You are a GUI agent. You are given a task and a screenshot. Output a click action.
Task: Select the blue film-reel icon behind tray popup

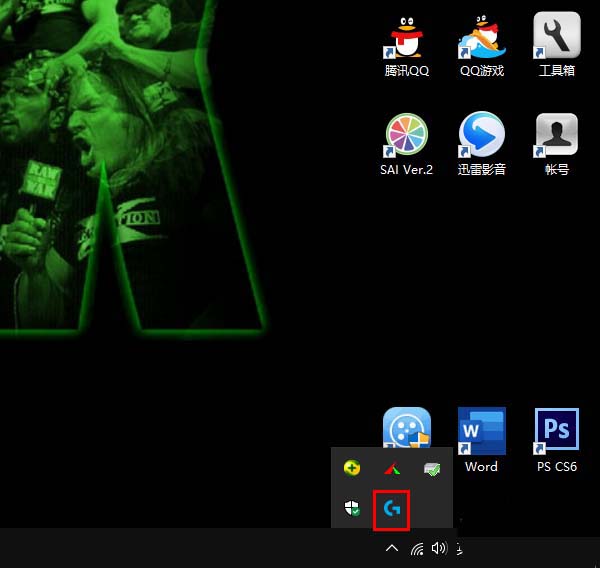click(406, 426)
